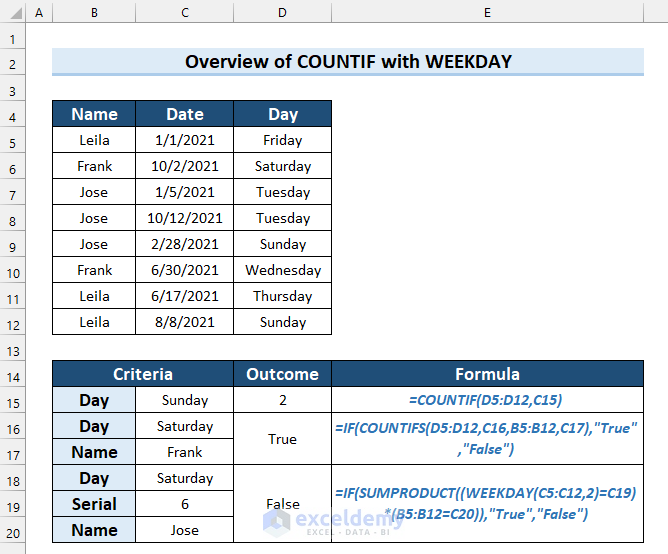
Task: Select the column E header
Action: pos(487,13)
